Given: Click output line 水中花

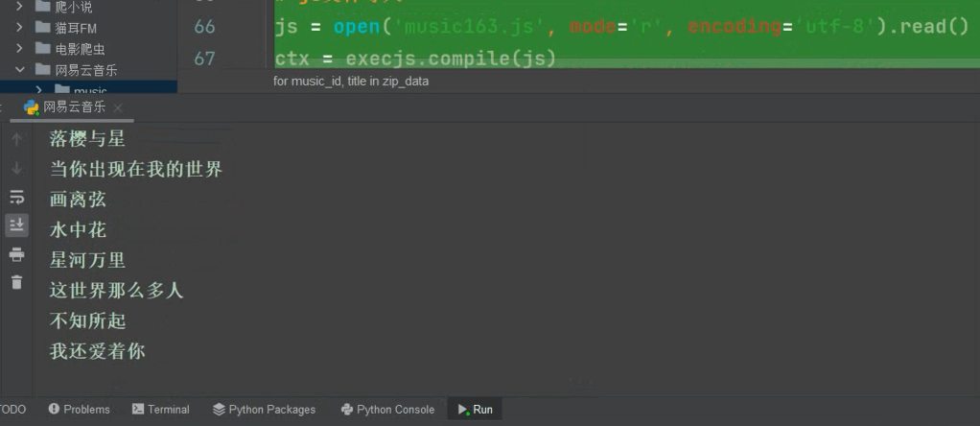Looking at the screenshot, I should pos(78,229).
